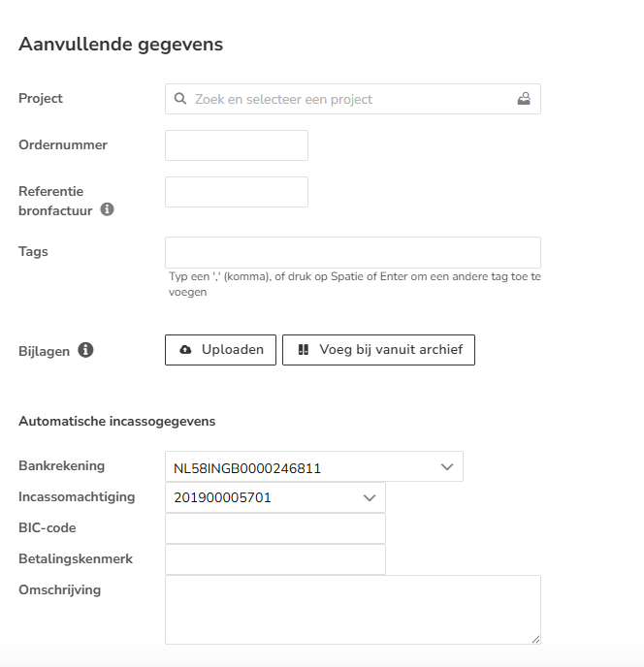Click the Tags input field
The width and height of the screenshot is (644, 667).
[x=352, y=252]
